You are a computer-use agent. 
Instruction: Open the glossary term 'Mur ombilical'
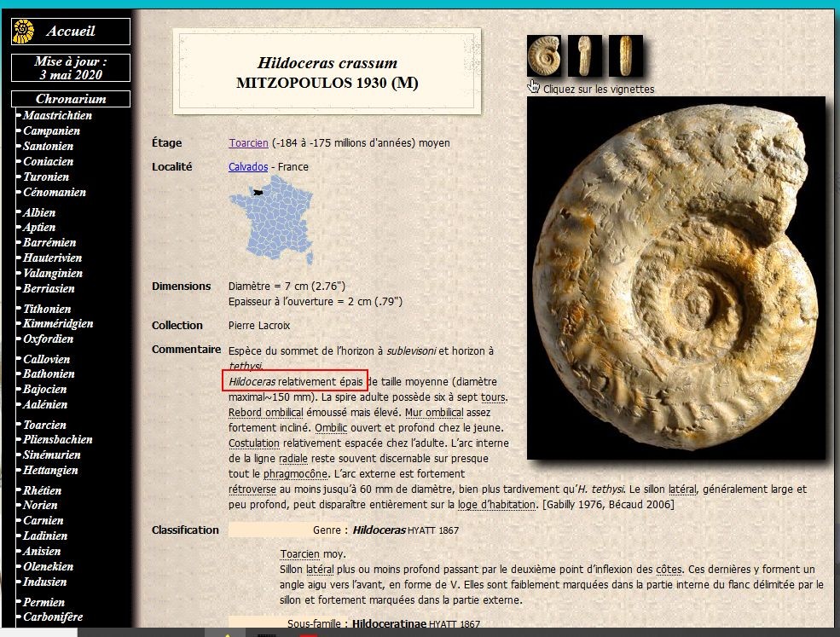tap(434, 413)
